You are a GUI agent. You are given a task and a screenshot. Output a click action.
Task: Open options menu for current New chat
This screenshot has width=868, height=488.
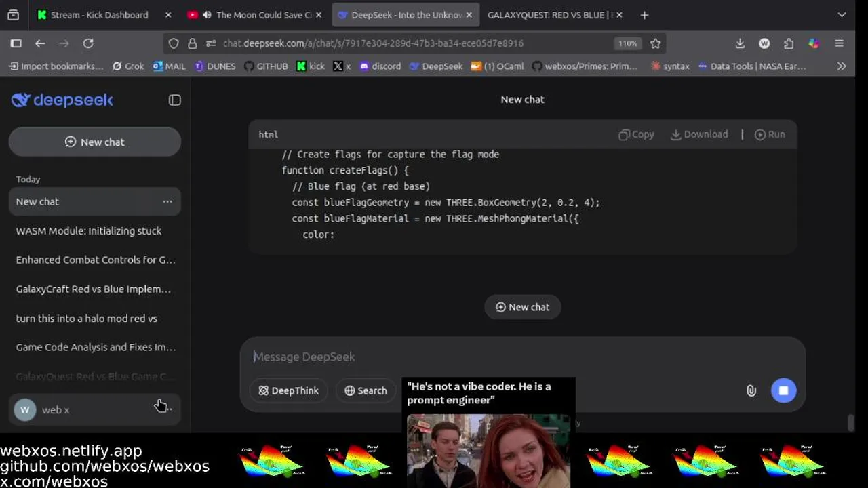tap(167, 201)
